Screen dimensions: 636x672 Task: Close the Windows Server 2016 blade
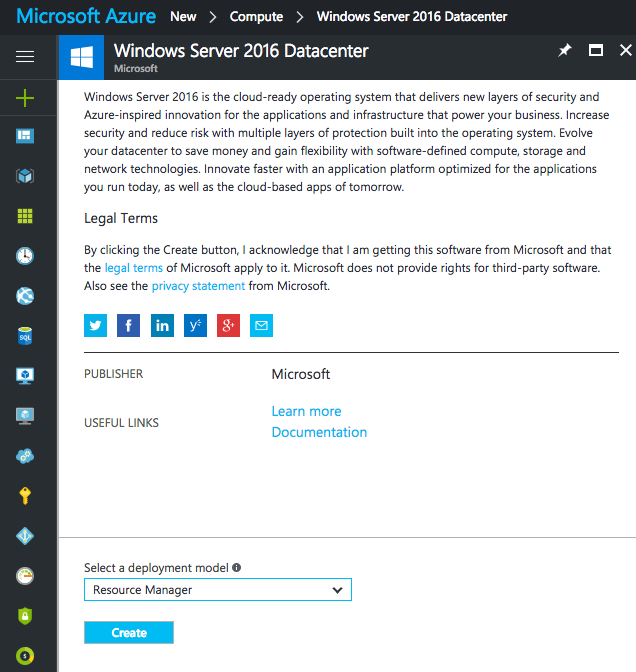626,50
